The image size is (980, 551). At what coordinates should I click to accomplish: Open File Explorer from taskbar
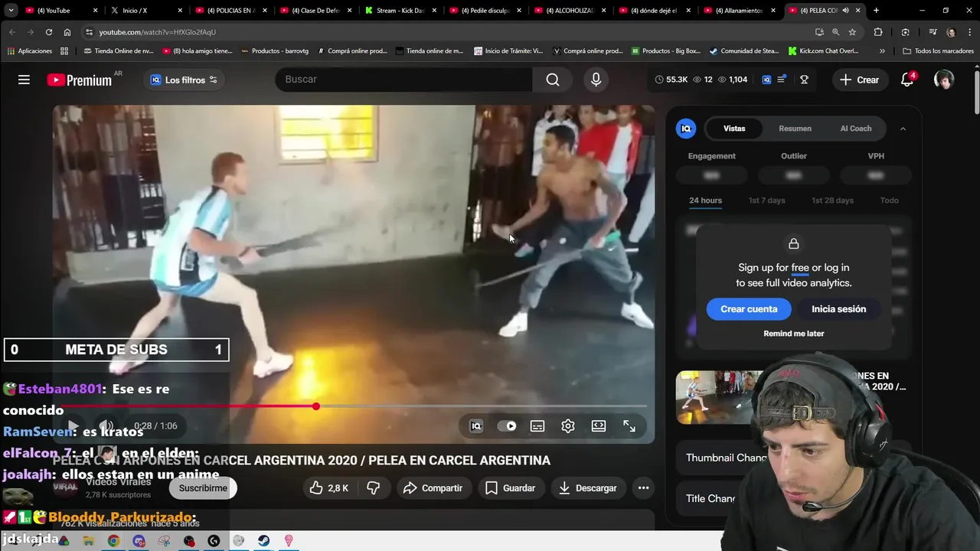[x=89, y=541]
